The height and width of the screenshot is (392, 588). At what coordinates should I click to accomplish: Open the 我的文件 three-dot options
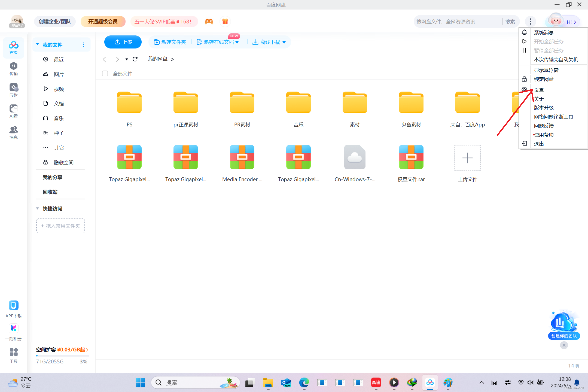[83, 45]
